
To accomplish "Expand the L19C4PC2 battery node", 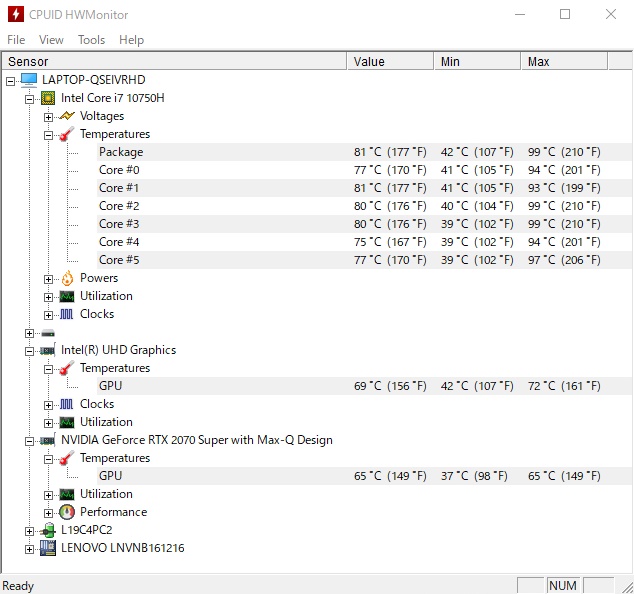I will pos(30,531).
